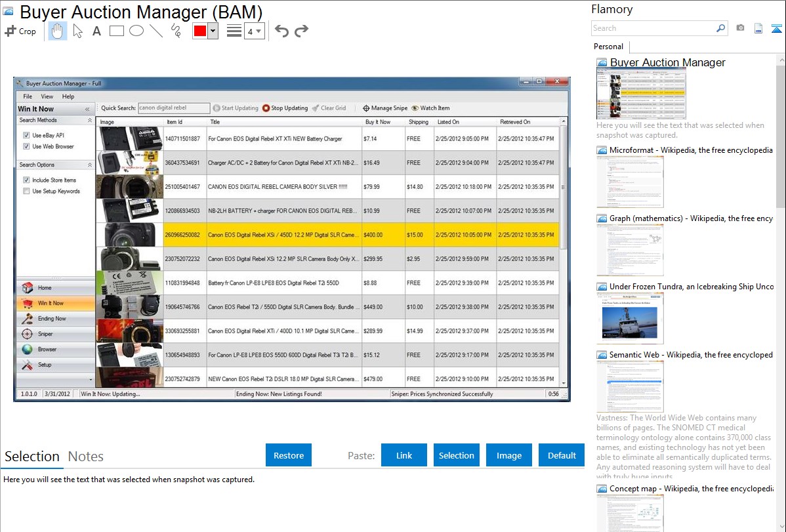Click the Selection paste button
Image resolution: width=786 pixels, height=532 pixels.
pyautogui.click(x=457, y=455)
